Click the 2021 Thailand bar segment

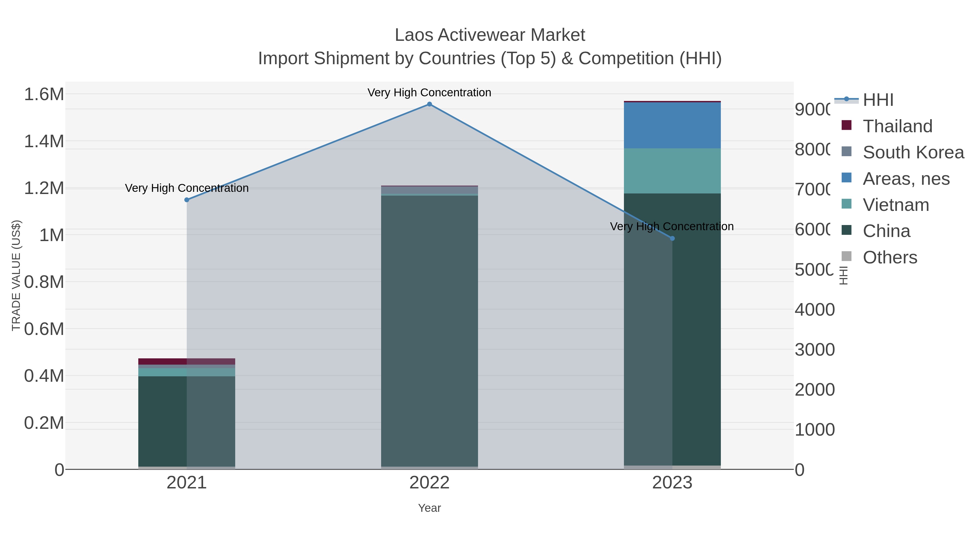[187, 362]
